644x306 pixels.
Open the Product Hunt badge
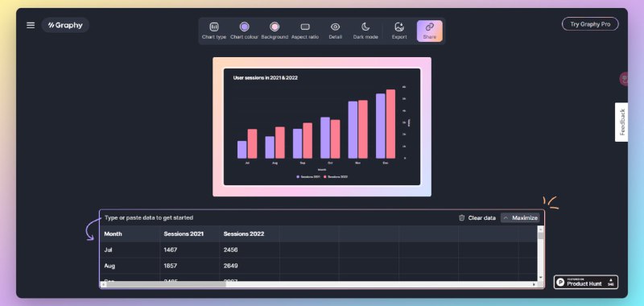[x=586, y=282]
